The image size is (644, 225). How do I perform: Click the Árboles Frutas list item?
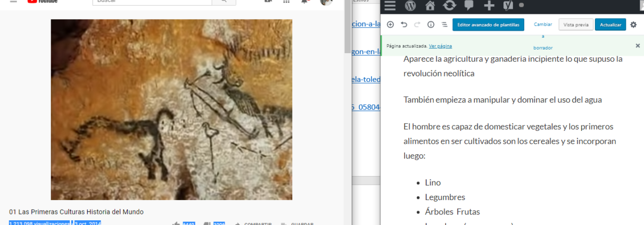tap(452, 212)
